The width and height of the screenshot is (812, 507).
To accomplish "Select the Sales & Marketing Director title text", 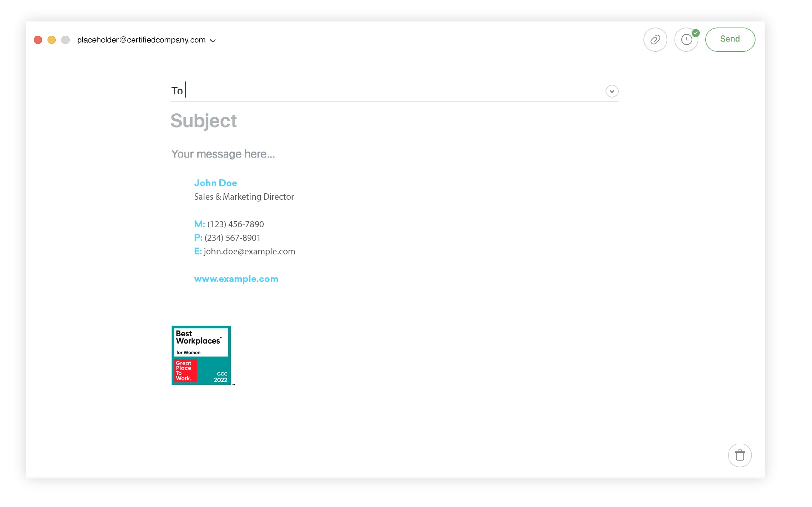I will pyautogui.click(x=244, y=197).
